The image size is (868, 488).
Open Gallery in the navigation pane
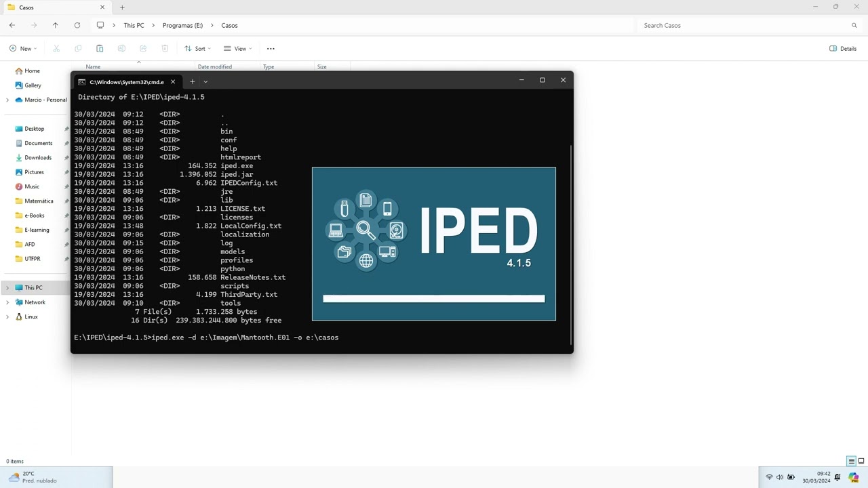pos(33,85)
